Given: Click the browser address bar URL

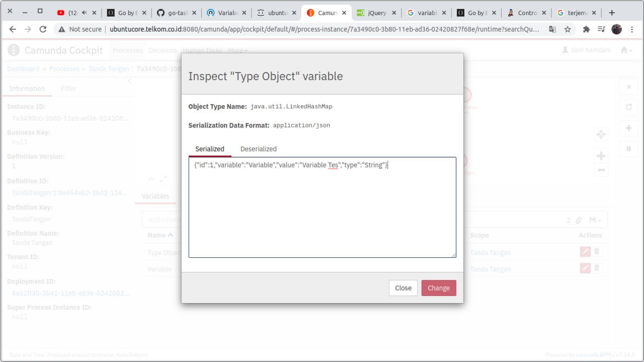Looking at the screenshot, I should 324,29.
